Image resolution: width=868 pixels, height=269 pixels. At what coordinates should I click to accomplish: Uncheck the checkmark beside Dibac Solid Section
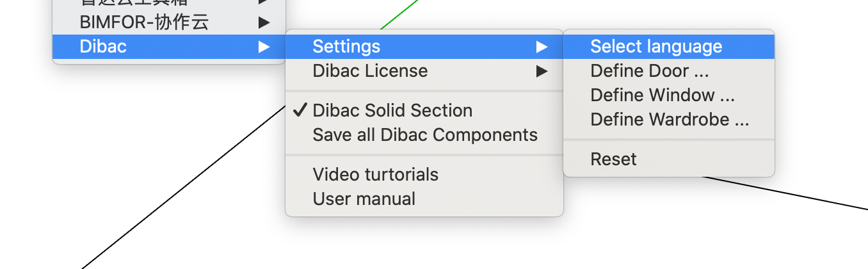[x=300, y=110]
